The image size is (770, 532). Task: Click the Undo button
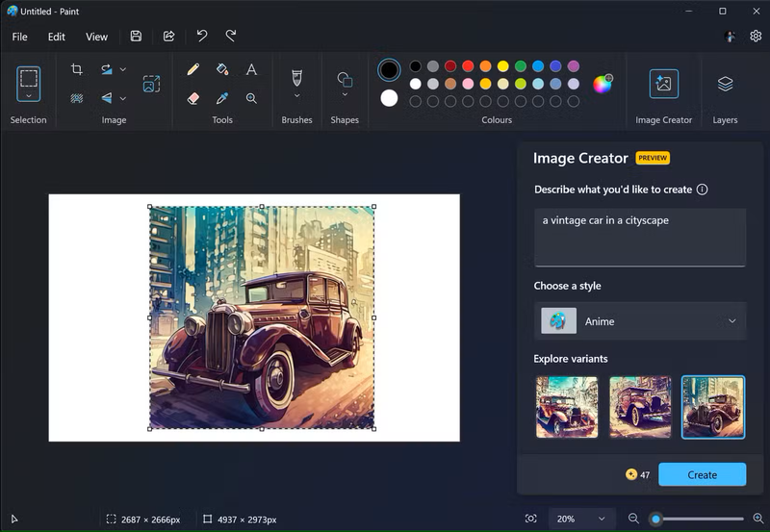(202, 36)
